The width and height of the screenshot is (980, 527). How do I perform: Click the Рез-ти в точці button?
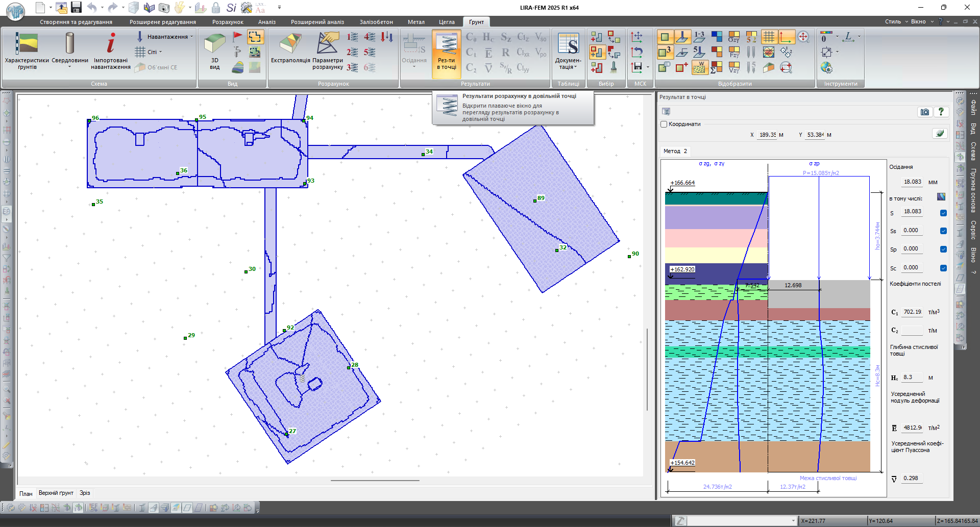tap(447, 51)
